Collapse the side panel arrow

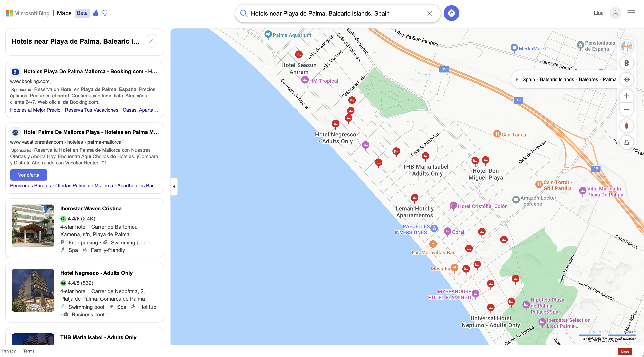(174, 186)
